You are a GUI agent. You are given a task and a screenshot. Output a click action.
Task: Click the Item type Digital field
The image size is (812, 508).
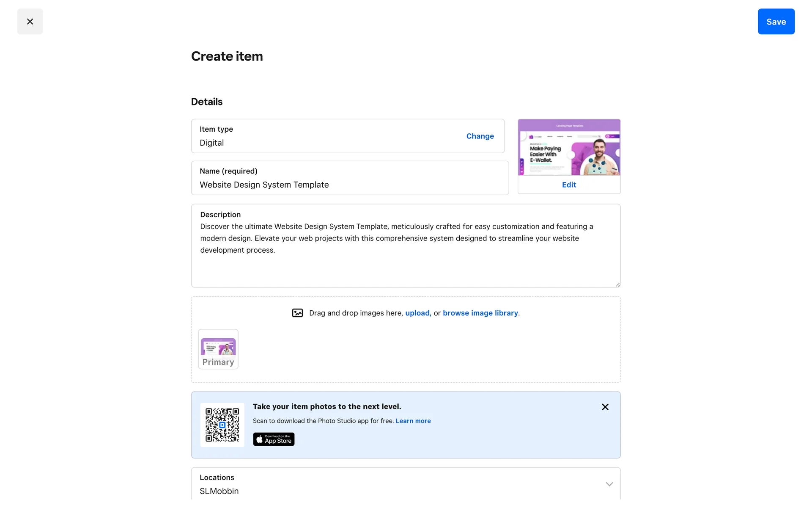321,136
